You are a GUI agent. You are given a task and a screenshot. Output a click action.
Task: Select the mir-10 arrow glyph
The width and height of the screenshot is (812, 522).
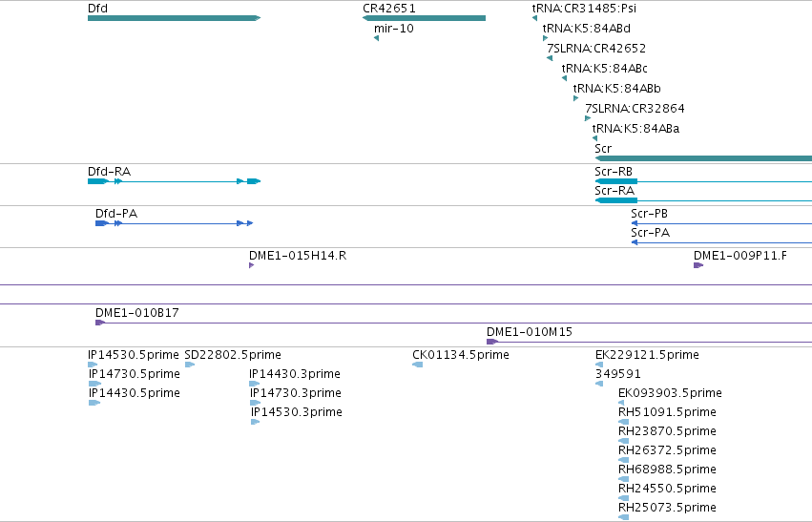click(x=377, y=38)
